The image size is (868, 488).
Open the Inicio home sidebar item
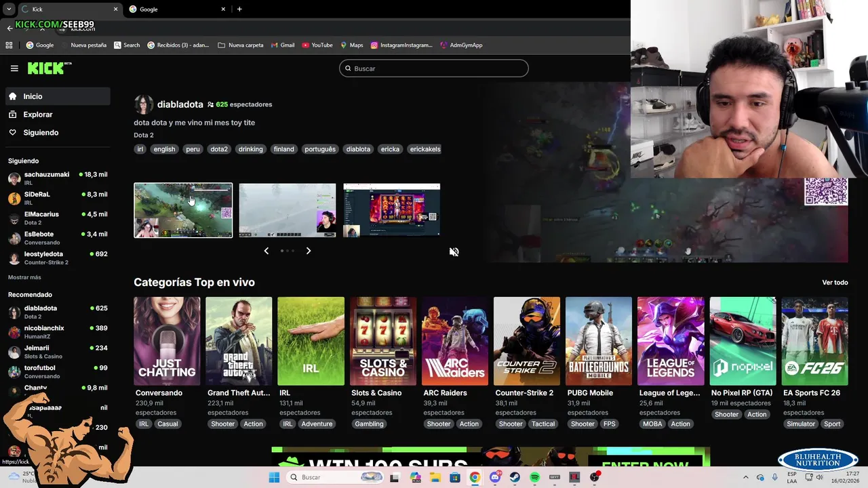pyautogui.click(x=58, y=96)
